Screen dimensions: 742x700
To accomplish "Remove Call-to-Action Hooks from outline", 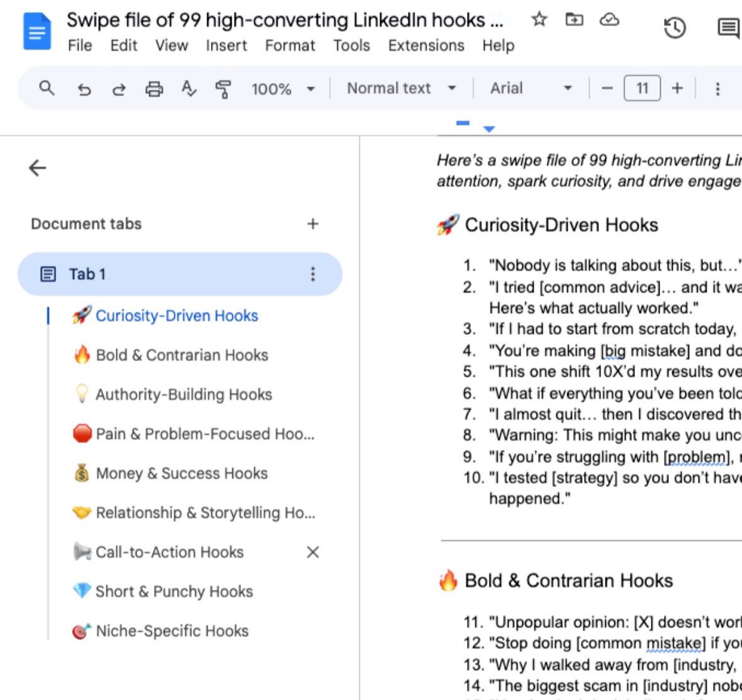I will pyautogui.click(x=313, y=552).
